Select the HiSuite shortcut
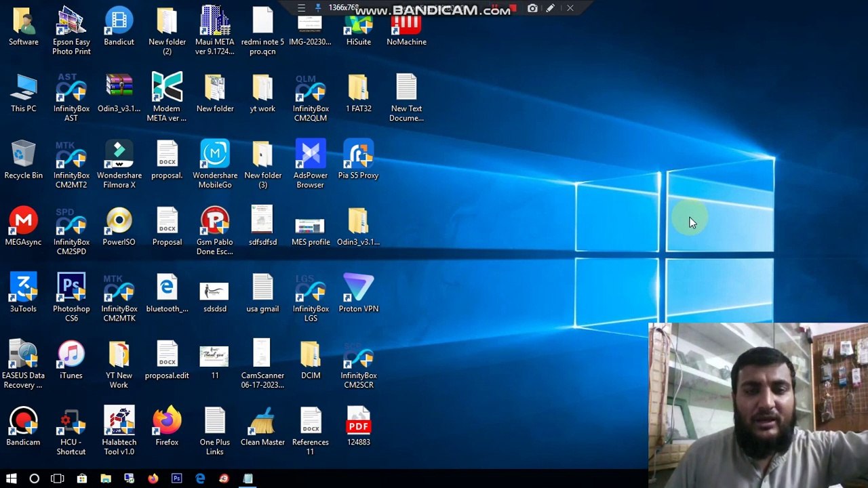 click(358, 24)
